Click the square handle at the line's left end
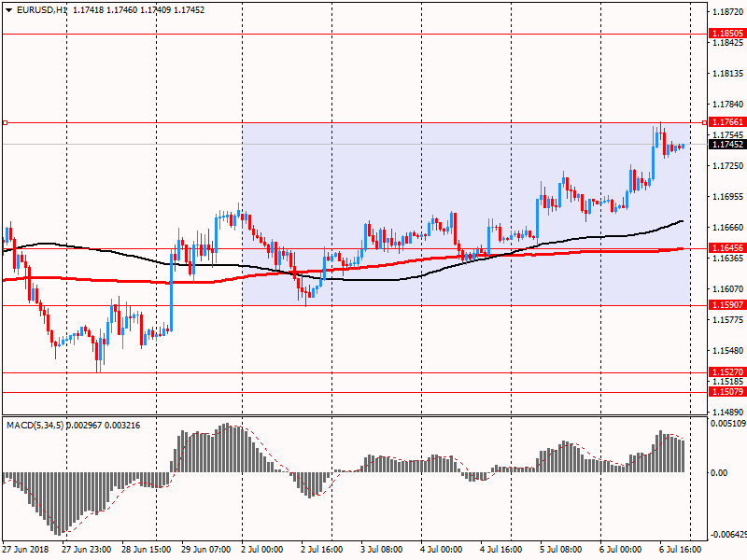 [4, 122]
